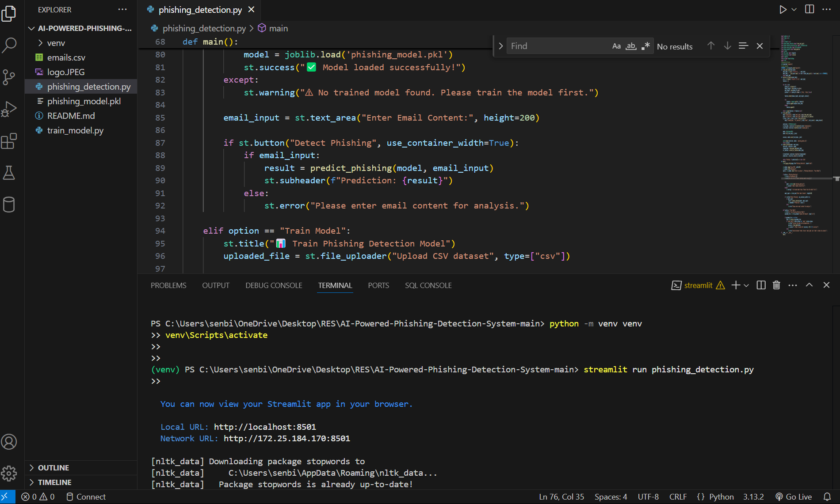Kill the terminal with trash icon
Screen dimensions: 840x504
click(776, 285)
